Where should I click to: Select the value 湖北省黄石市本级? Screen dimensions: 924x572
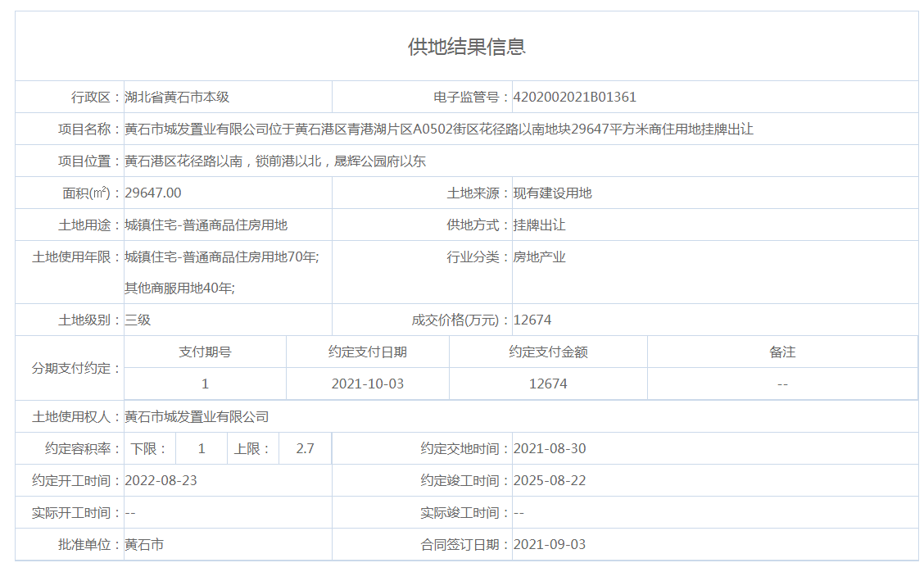click(177, 98)
